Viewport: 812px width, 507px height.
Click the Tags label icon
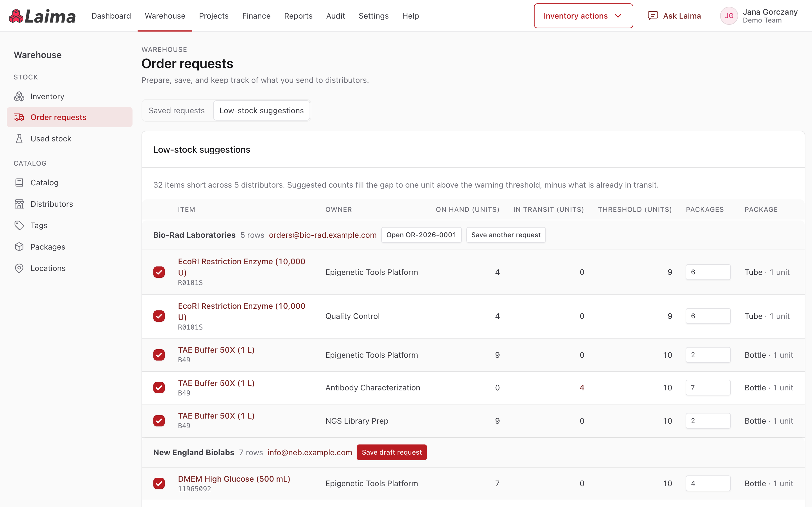19,225
